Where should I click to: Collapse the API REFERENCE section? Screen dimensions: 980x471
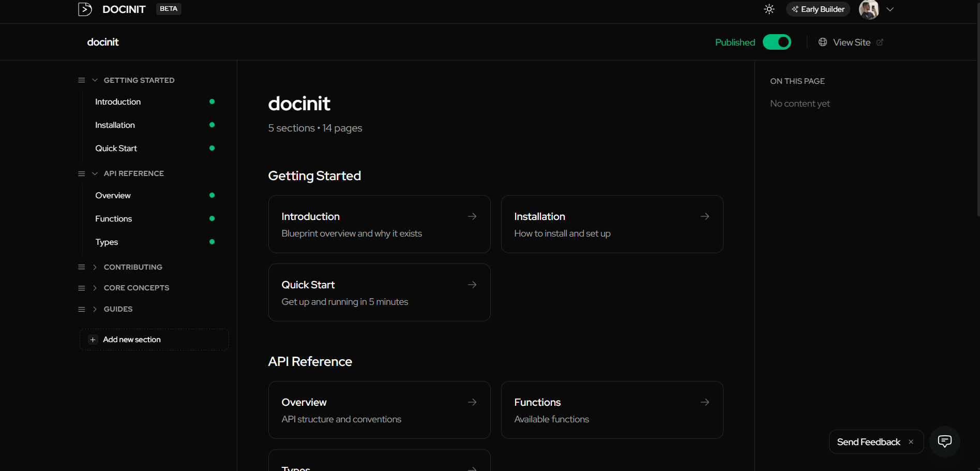pos(94,173)
